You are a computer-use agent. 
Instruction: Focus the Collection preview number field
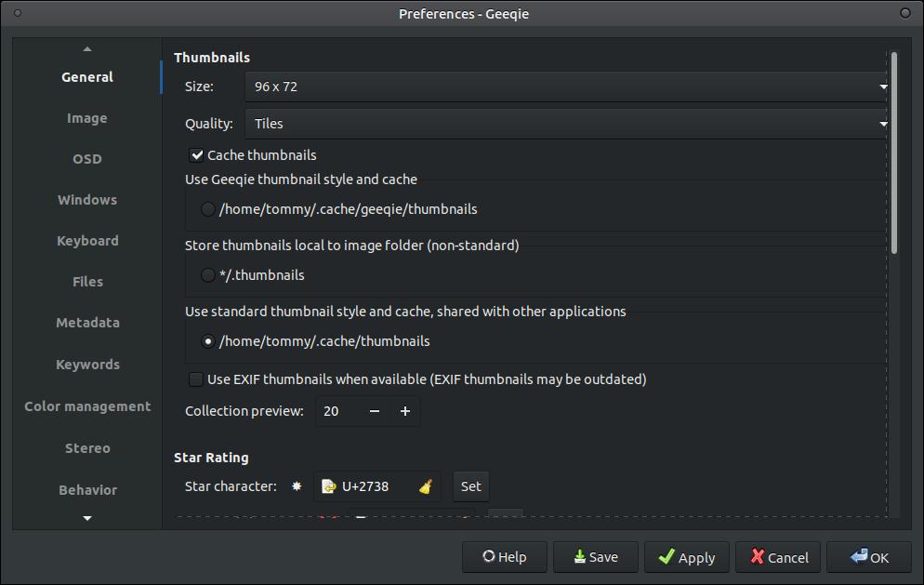coord(337,411)
